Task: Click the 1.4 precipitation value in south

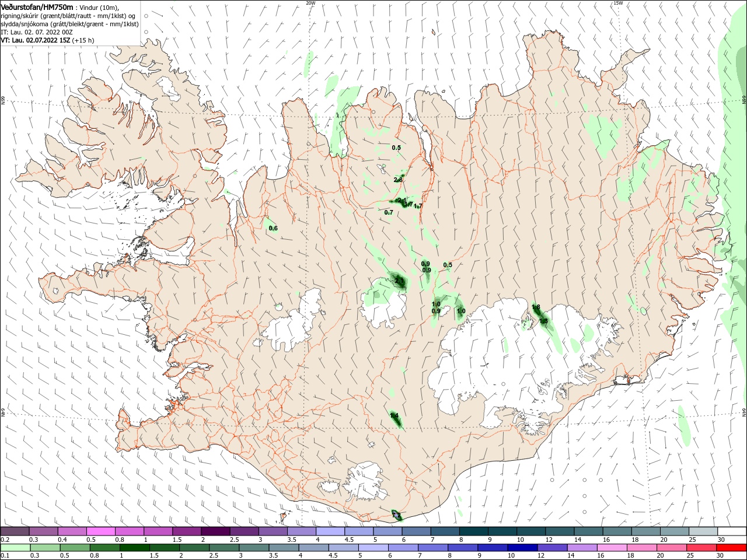Action: coord(394,415)
